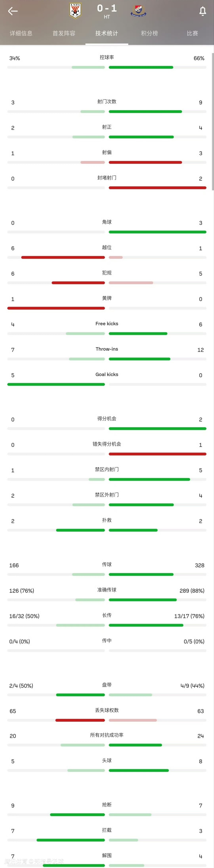Tap the 控球率 stat label
The image size is (214, 868).
tap(107, 57)
